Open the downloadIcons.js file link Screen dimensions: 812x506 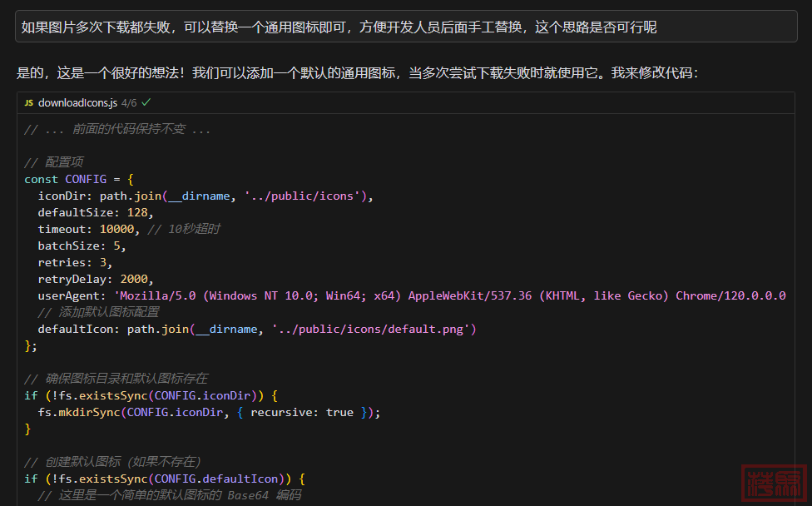[77, 102]
